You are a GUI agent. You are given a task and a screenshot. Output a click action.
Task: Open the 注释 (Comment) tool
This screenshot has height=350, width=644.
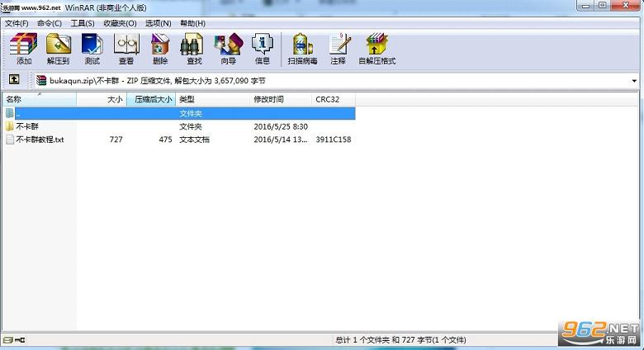(339, 49)
